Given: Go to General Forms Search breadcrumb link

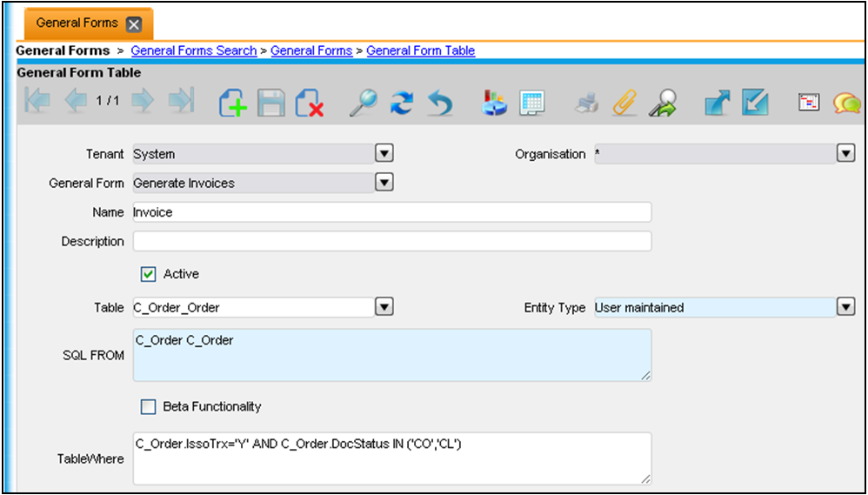Looking at the screenshot, I should (193, 50).
